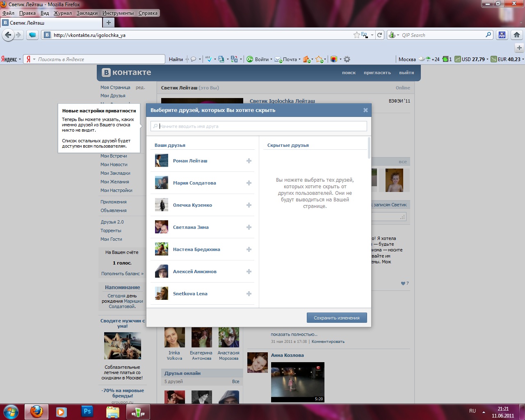Open the media player taskbar icon
This screenshot has width=525, height=420.
[x=62, y=411]
